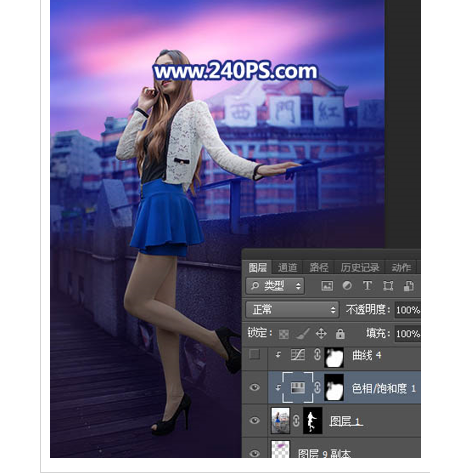Switch to the 路径 tab
This screenshot has width=451, height=473.
click(x=319, y=267)
